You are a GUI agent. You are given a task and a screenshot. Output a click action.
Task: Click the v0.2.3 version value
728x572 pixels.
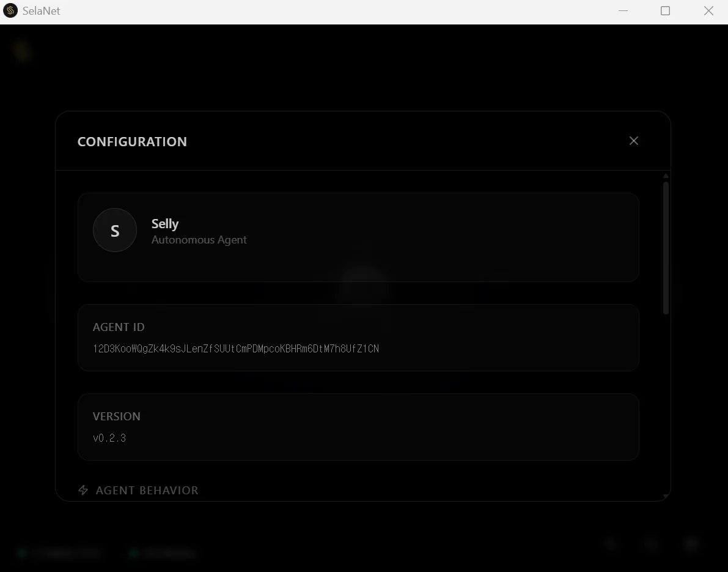[109, 438]
